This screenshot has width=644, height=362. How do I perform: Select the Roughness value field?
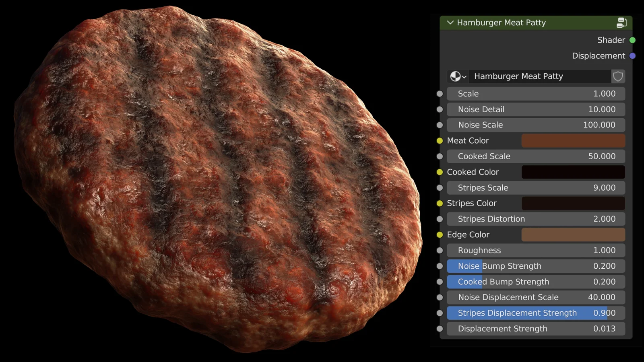(536, 251)
